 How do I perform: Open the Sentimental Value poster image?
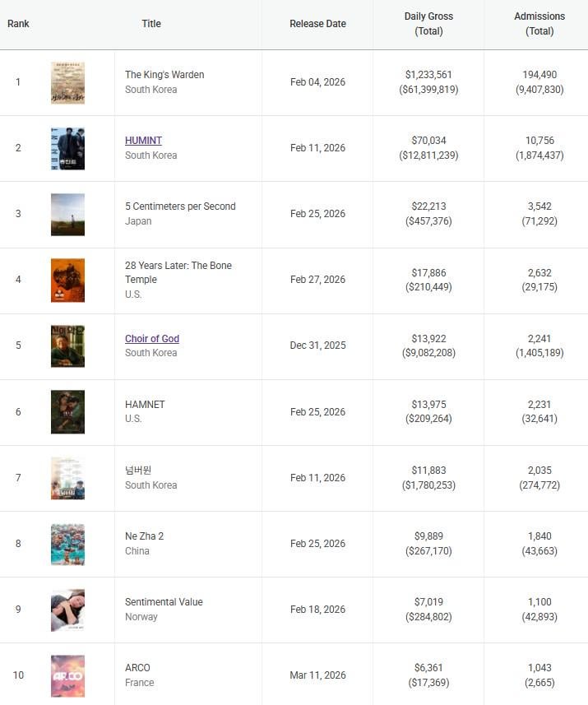click(67, 610)
